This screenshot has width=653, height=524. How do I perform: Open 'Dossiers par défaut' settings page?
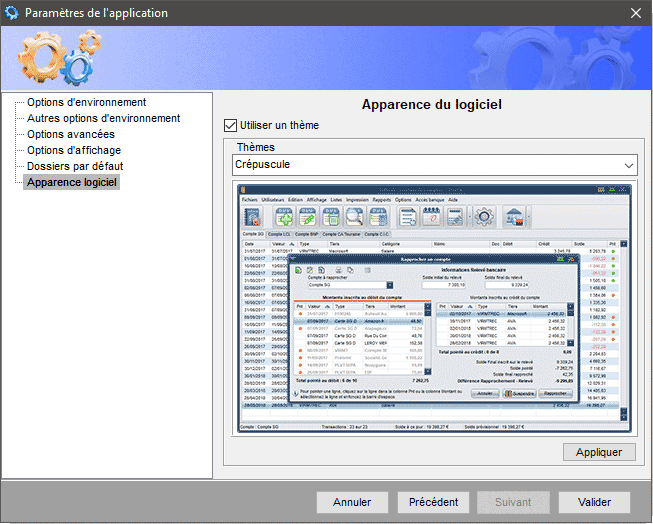[75, 166]
